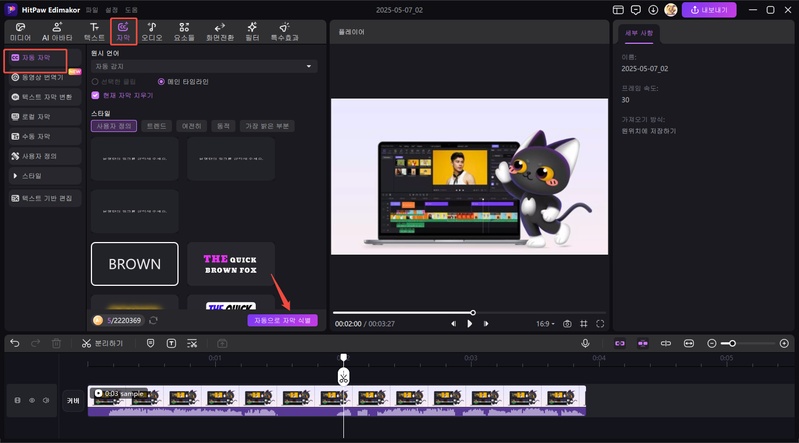Click the 파일 menu

click(x=92, y=10)
